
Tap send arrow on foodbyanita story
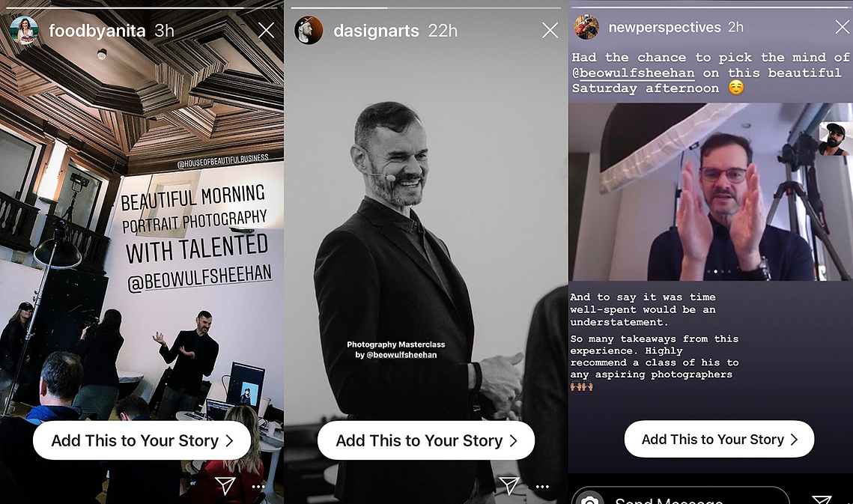pos(225,485)
